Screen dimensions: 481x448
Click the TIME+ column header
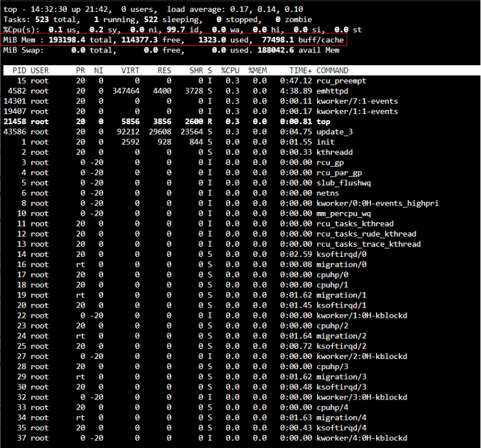pos(301,70)
